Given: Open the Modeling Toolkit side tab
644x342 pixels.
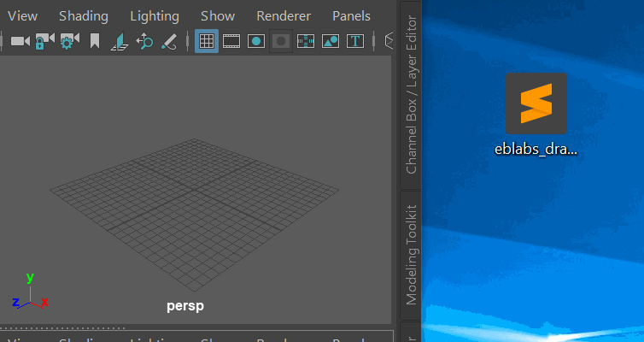Looking at the screenshot, I should 411,255.
